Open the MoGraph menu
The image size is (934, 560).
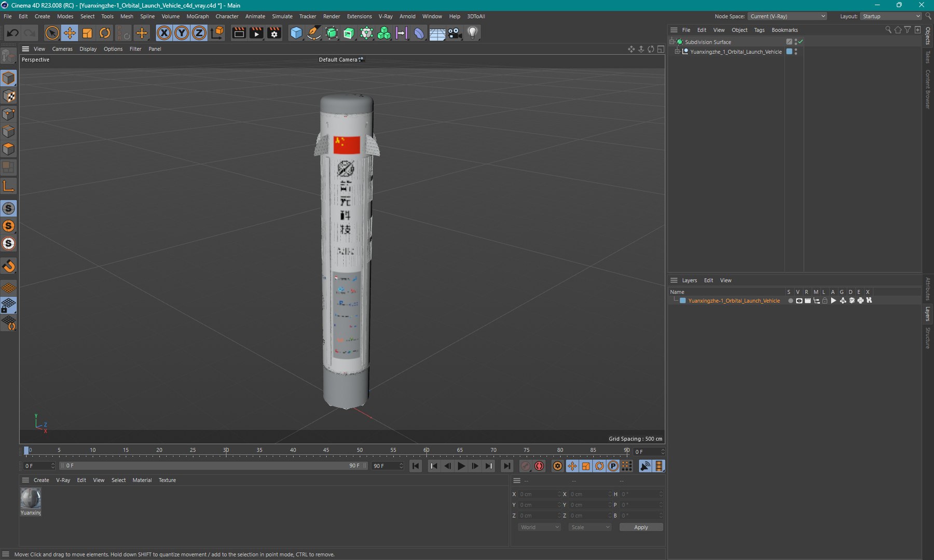click(197, 16)
